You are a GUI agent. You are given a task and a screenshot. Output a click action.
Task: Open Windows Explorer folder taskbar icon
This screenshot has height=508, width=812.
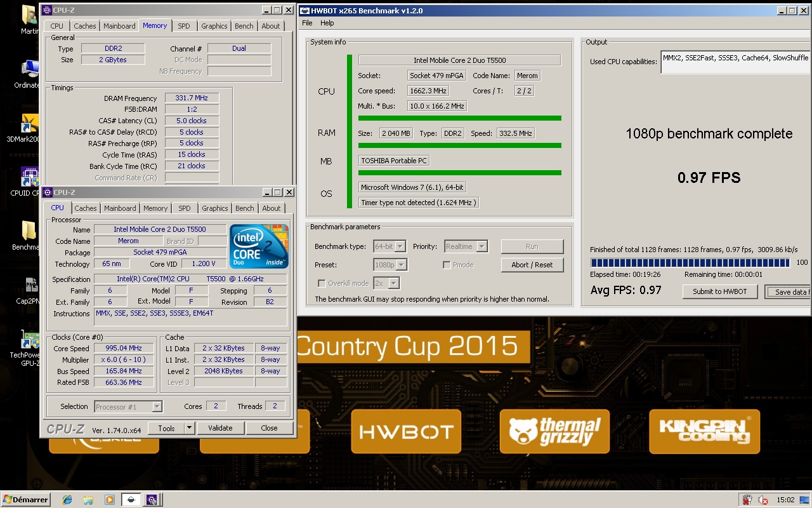pos(88,500)
